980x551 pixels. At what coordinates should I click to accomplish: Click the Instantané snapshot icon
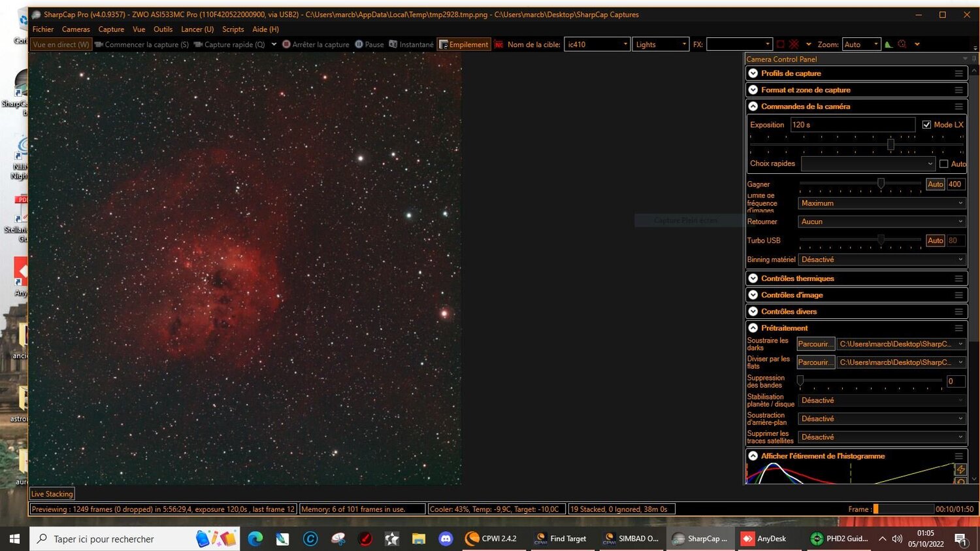[393, 44]
